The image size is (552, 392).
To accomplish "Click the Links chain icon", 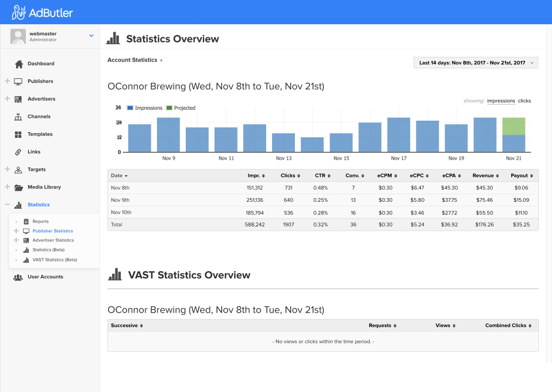I will [18, 152].
